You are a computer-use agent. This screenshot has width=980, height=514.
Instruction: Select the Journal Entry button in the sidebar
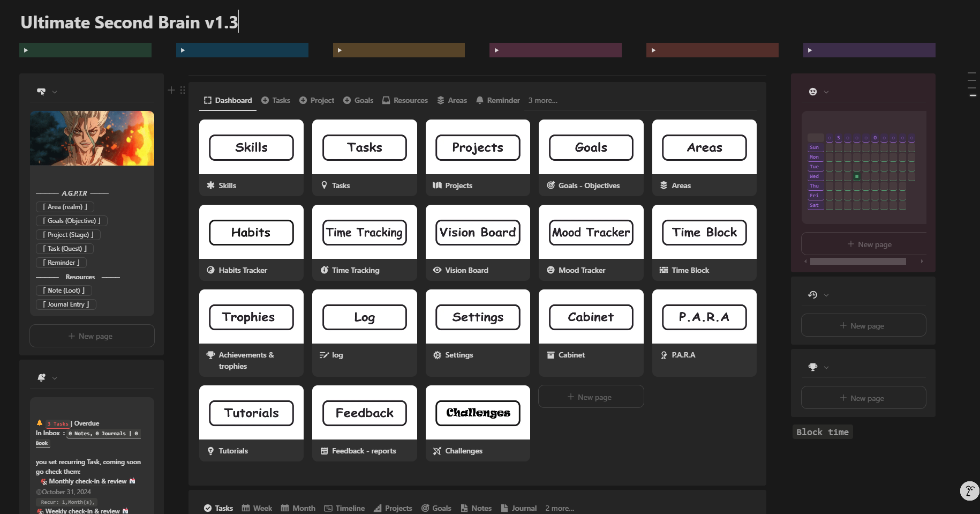(65, 304)
